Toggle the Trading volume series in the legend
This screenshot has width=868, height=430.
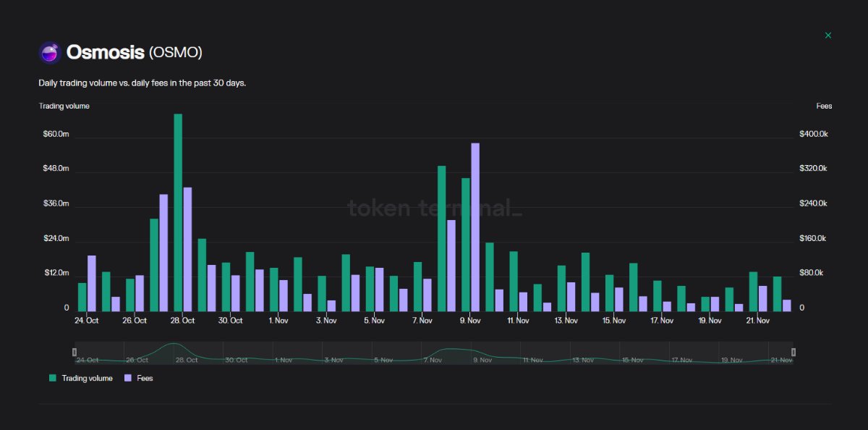pyautogui.click(x=81, y=378)
